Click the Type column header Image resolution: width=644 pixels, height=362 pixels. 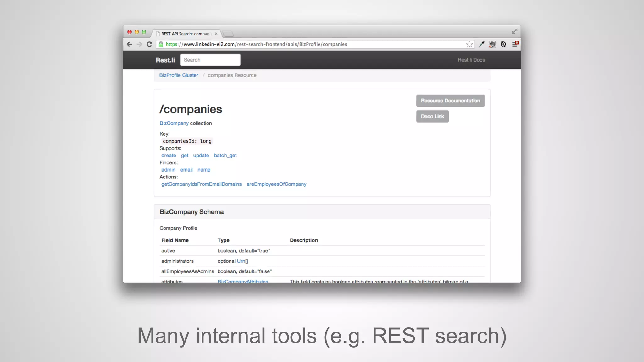click(223, 240)
